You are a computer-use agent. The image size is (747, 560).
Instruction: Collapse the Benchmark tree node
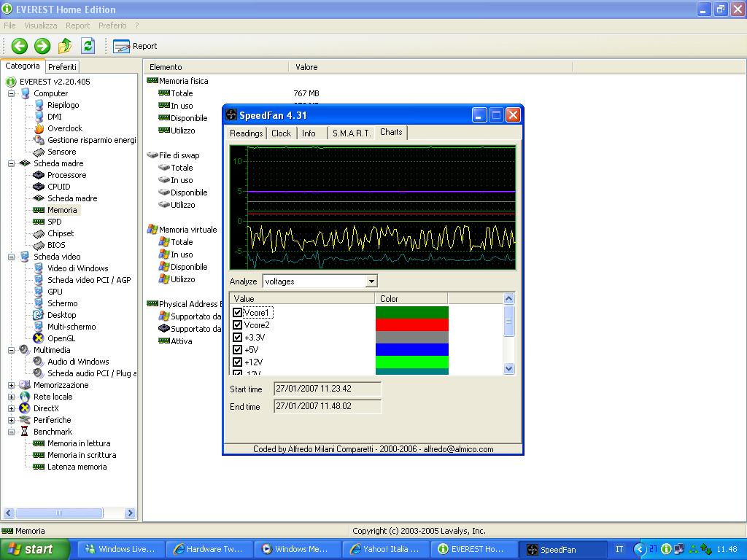11,432
